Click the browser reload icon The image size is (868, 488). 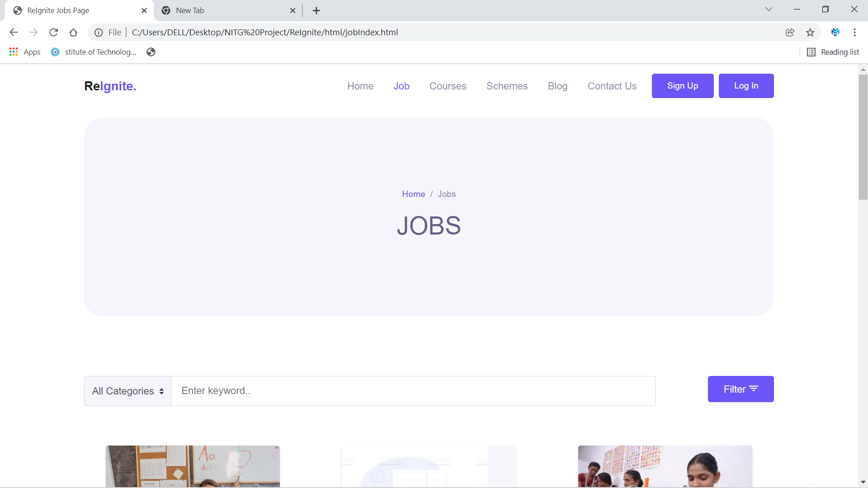[53, 32]
